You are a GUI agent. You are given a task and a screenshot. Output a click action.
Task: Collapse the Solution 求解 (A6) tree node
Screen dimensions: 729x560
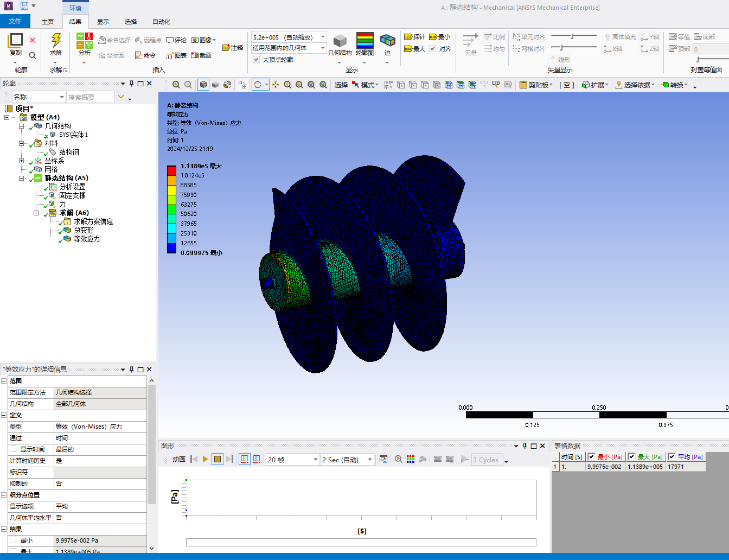(36, 213)
